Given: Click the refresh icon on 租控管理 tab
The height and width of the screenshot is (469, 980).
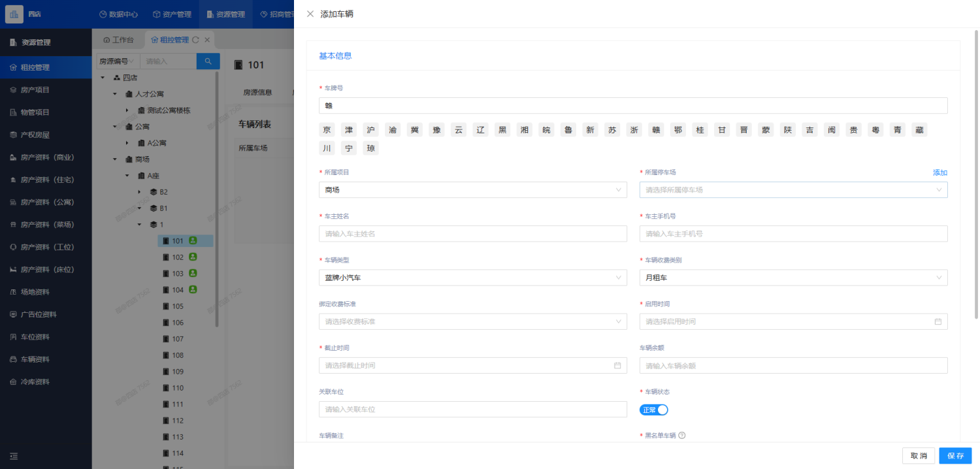Looking at the screenshot, I should [195, 40].
